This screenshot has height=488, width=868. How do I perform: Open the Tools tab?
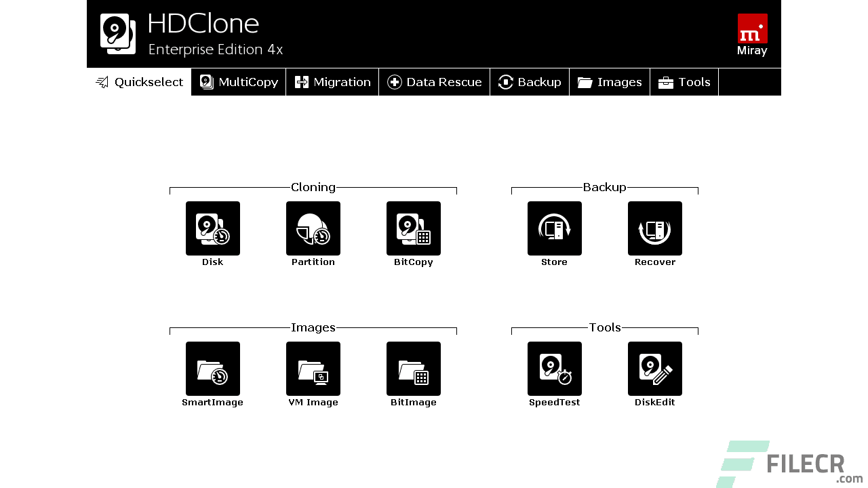coord(684,82)
